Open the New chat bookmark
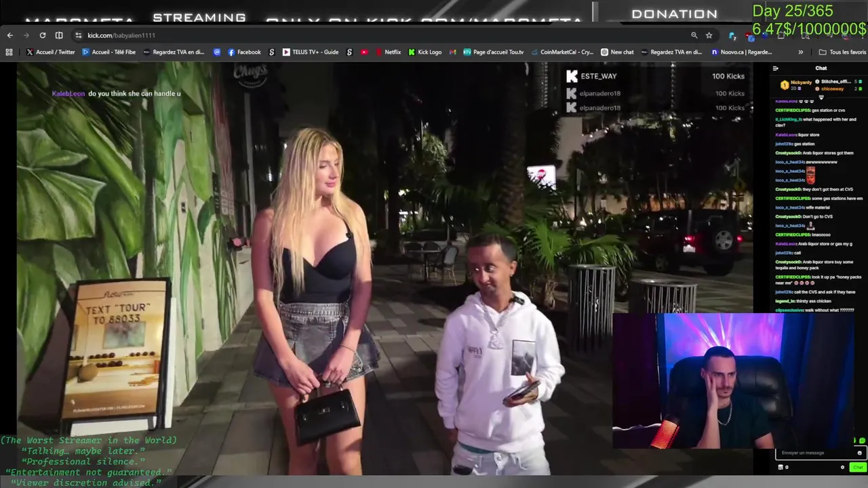This screenshot has height=488, width=868. 617,52
